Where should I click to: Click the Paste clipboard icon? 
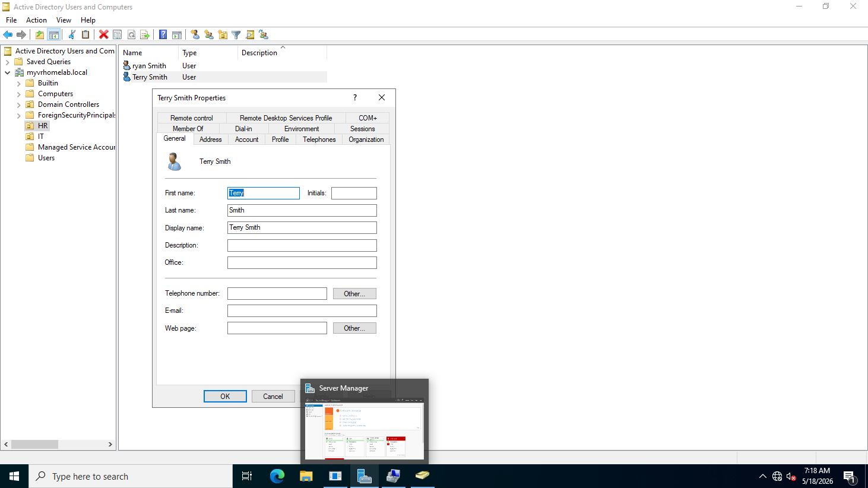pyautogui.click(x=85, y=35)
